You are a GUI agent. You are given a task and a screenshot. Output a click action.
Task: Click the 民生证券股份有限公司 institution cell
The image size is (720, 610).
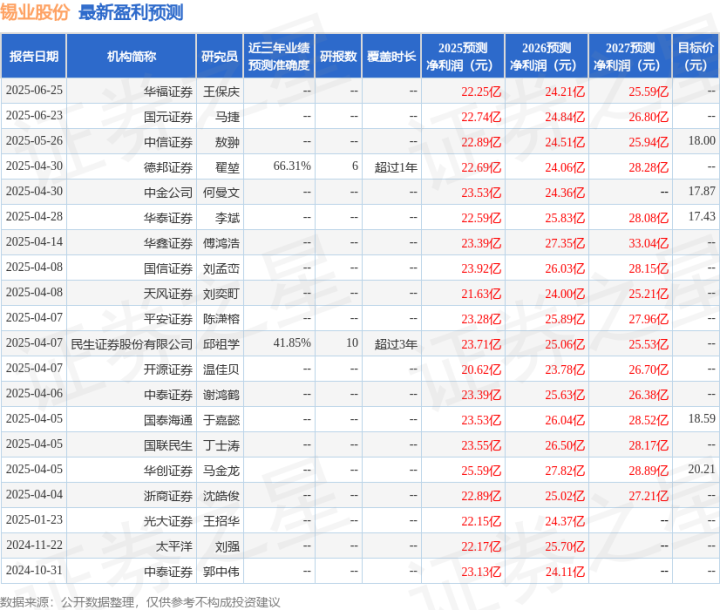click(131, 345)
